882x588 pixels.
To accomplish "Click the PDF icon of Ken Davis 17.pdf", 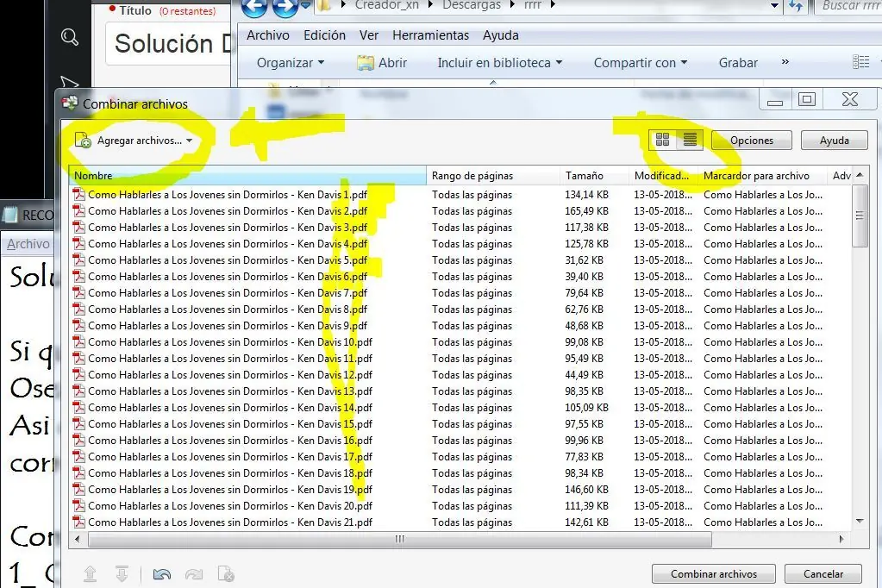I will point(78,456).
